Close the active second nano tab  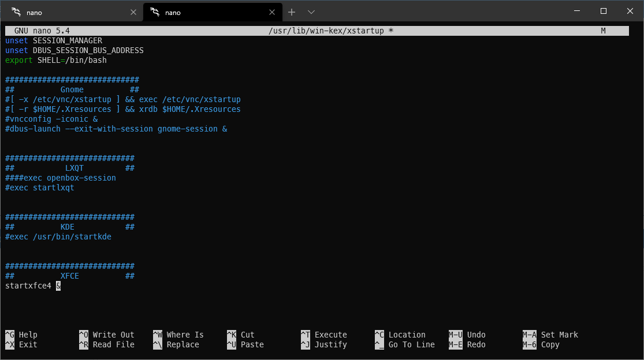click(272, 12)
